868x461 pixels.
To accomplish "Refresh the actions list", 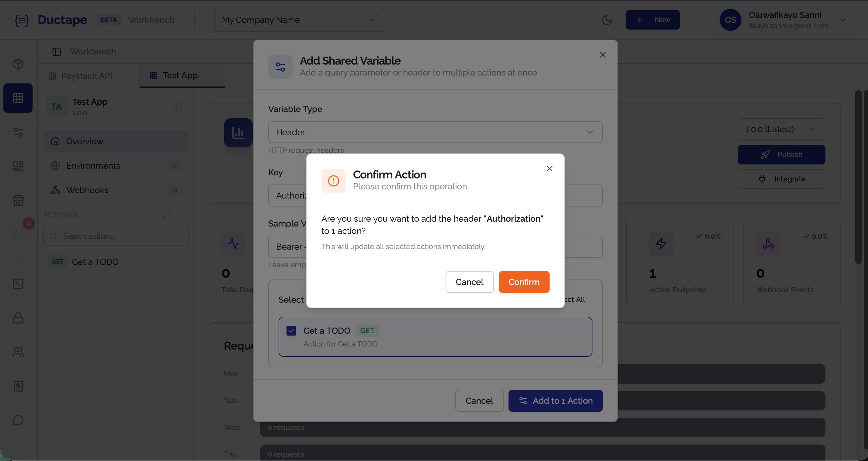I will (x=166, y=215).
